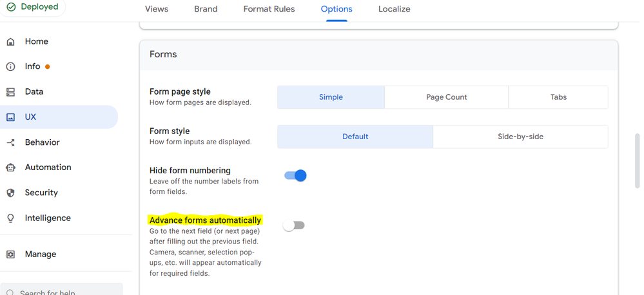
Task: Click the 'Form page style' label
Action: point(180,91)
